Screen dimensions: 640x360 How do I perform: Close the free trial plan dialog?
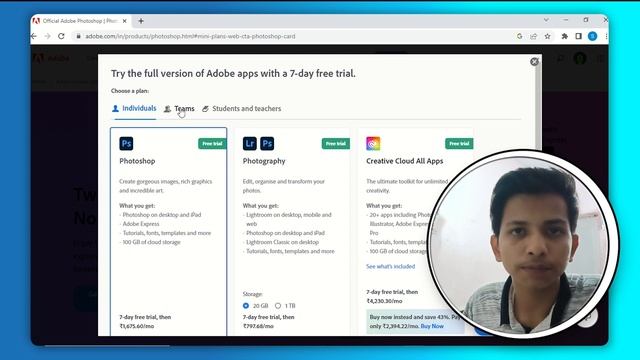pos(534,62)
